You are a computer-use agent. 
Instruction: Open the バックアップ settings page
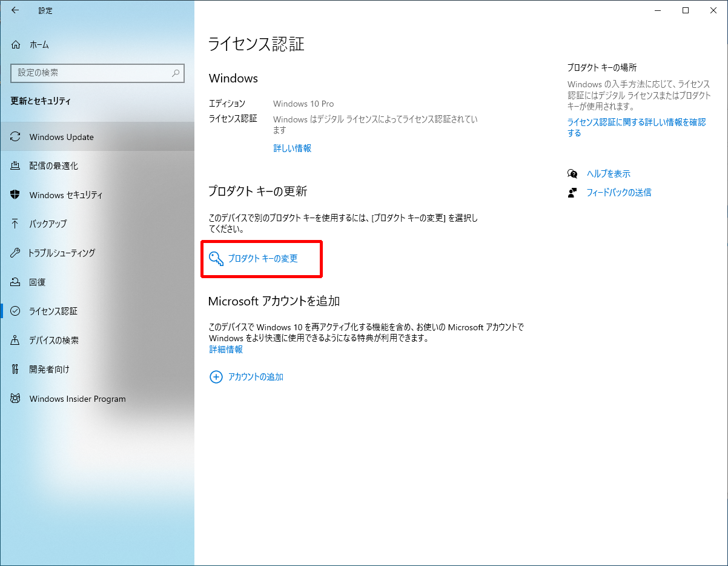[97, 224]
